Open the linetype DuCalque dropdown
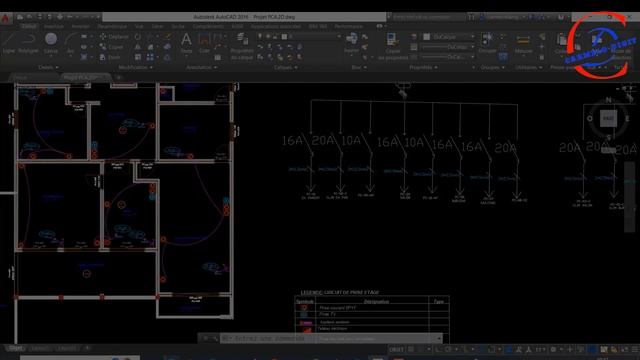Viewport: 640px width, 360px height. click(x=448, y=57)
